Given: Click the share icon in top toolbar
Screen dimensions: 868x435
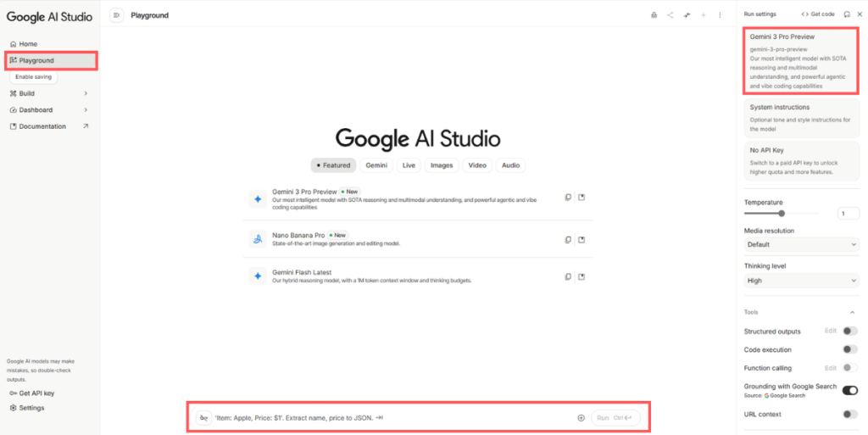Looking at the screenshot, I should point(670,15).
